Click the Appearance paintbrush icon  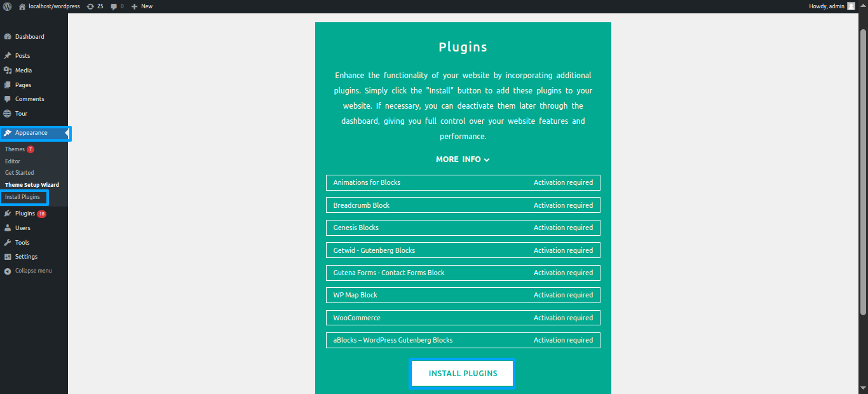pos(8,133)
